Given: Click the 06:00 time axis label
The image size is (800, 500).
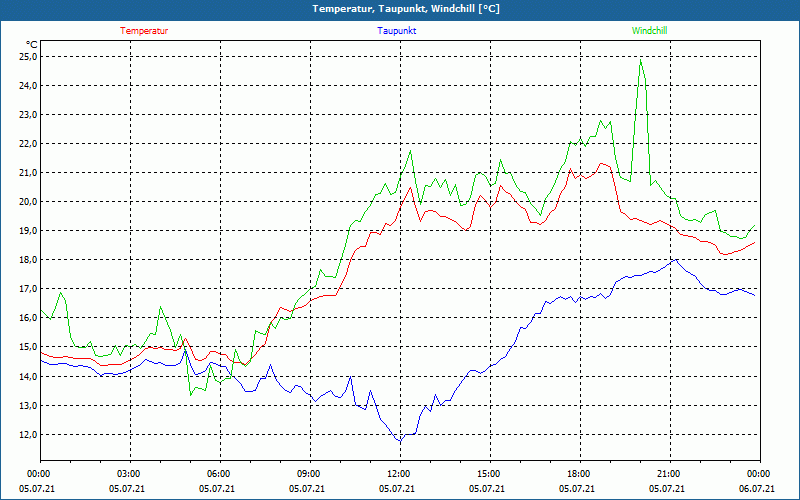Looking at the screenshot, I should [220, 474].
